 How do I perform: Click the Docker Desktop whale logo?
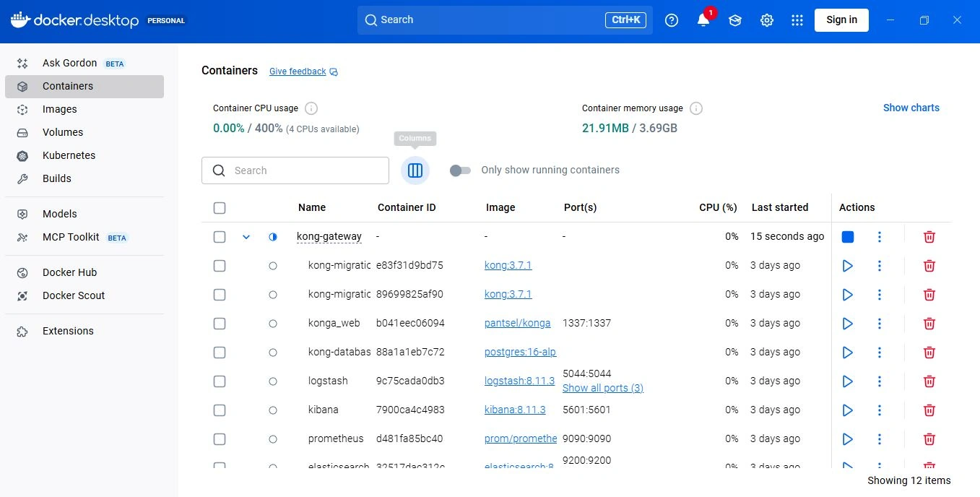19,20
